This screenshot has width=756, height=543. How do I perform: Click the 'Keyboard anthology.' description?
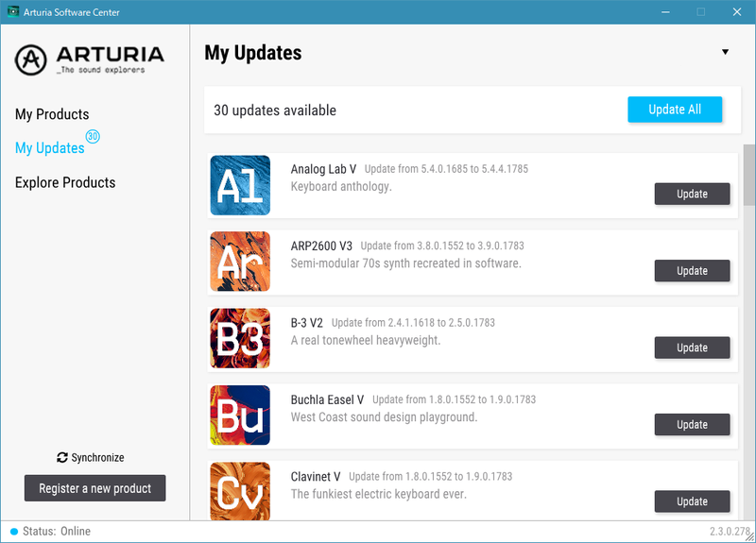click(x=341, y=186)
